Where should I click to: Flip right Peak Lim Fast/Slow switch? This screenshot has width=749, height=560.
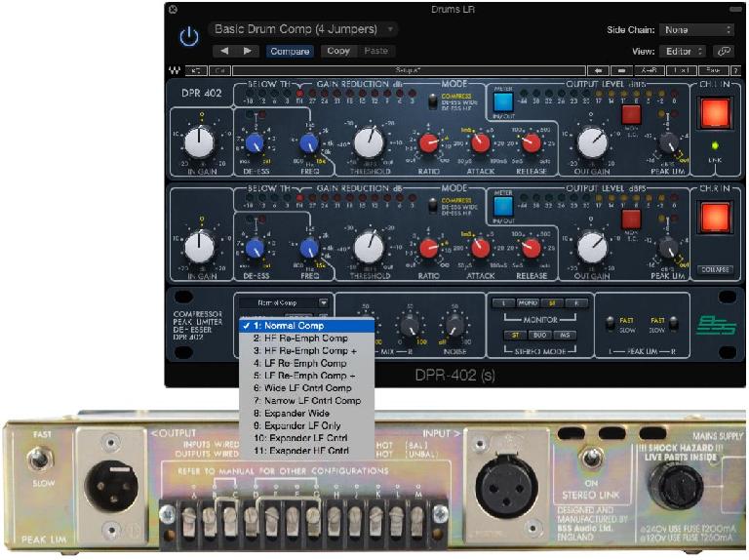[x=674, y=324]
